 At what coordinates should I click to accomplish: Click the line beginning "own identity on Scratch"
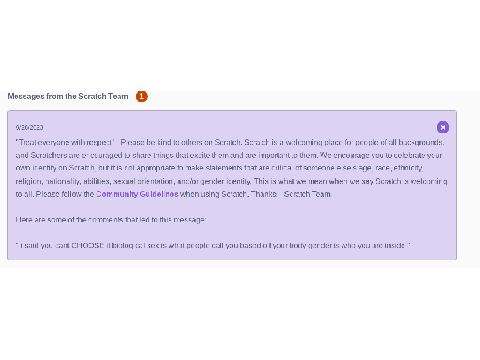pyautogui.click(x=219, y=168)
